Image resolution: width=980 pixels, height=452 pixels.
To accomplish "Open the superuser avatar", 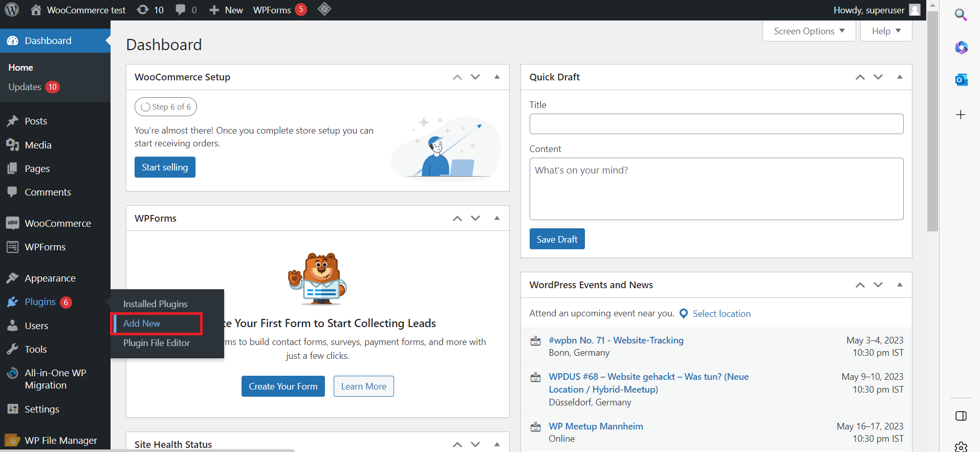I will (914, 10).
